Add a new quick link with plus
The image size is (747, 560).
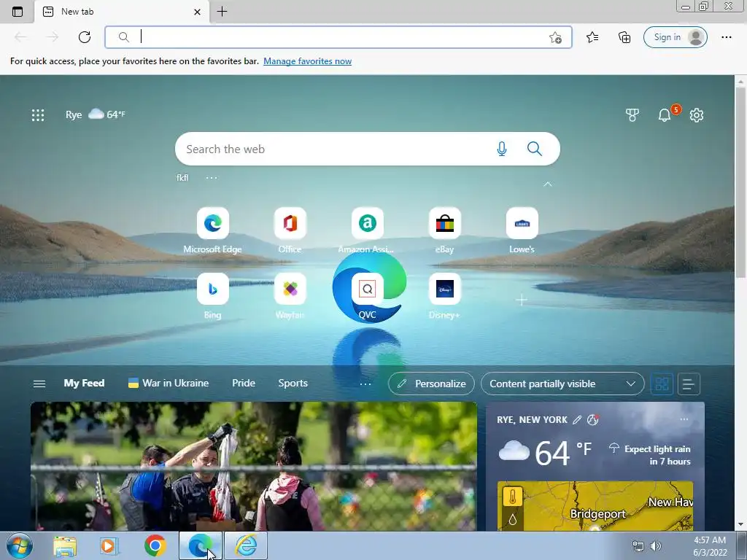tap(522, 300)
